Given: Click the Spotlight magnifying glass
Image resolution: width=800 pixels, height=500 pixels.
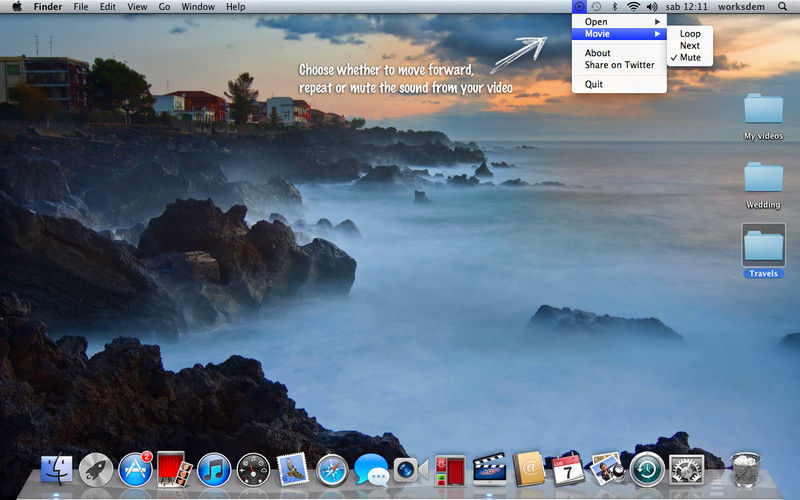Looking at the screenshot, I should [782, 7].
